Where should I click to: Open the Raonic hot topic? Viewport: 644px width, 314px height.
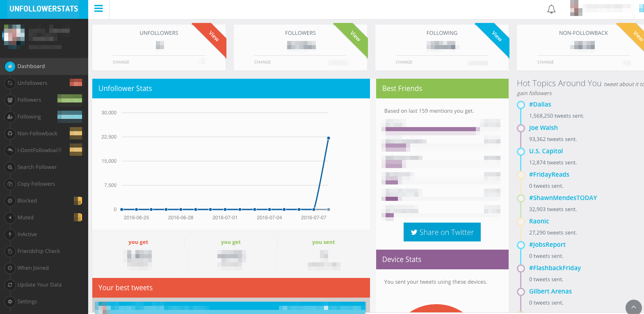click(539, 221)
